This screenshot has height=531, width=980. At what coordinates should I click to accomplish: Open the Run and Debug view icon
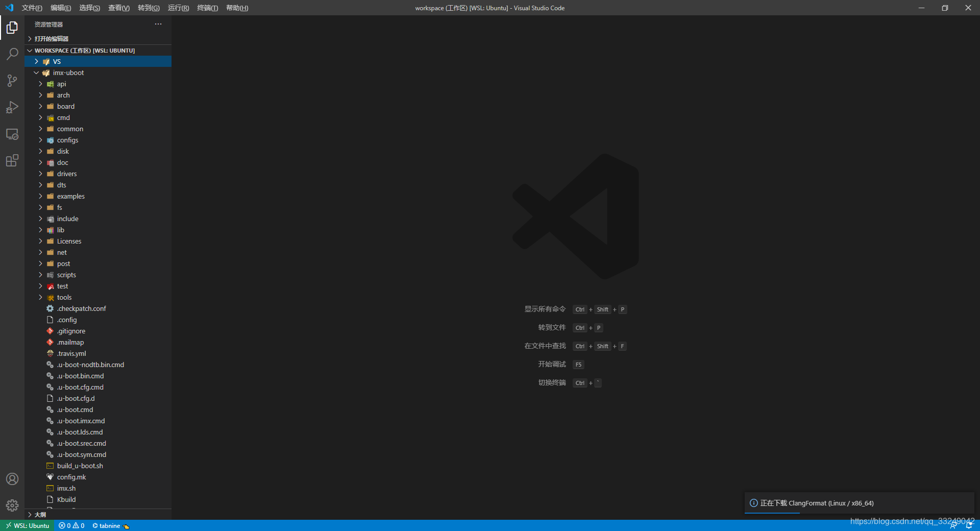pos(12,107)
